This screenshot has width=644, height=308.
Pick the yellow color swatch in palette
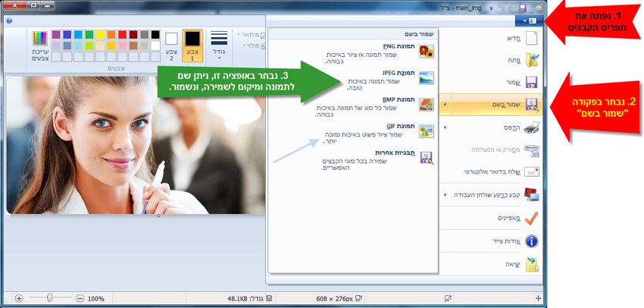100,35
